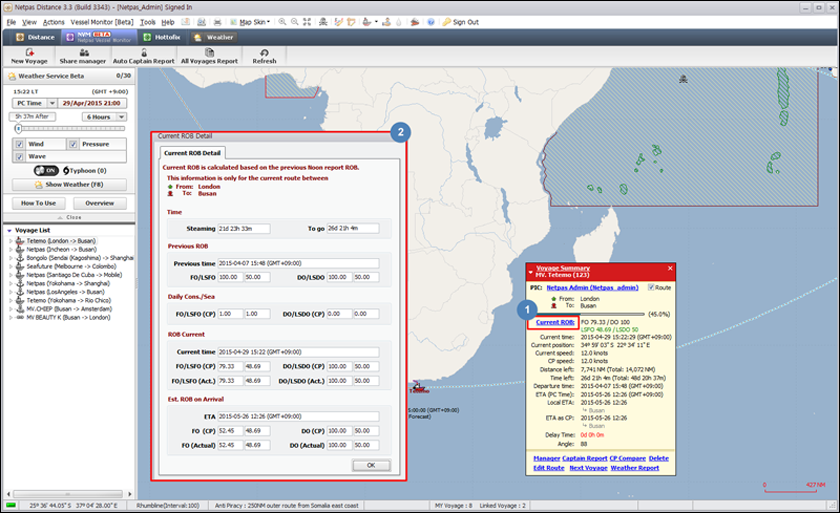The width and height of the screenshot is (840, 513).
Task: Click the skull piracy marker on map
Action: tap(684, 79)
